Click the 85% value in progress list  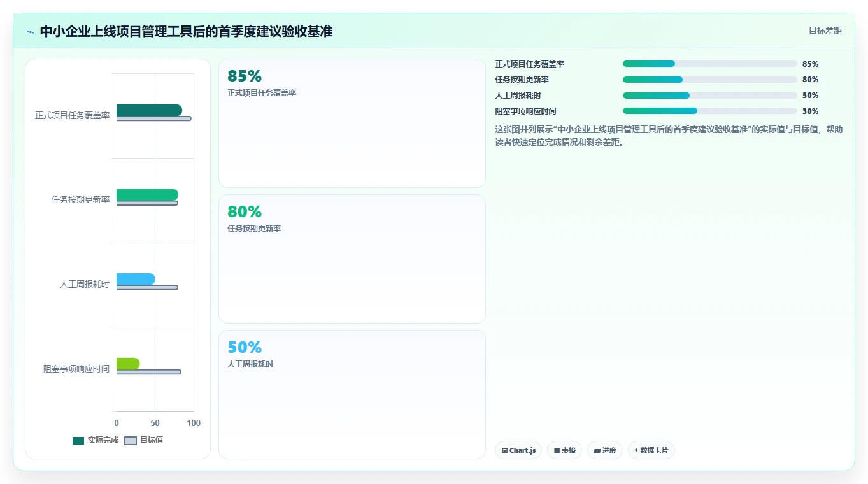810,64
